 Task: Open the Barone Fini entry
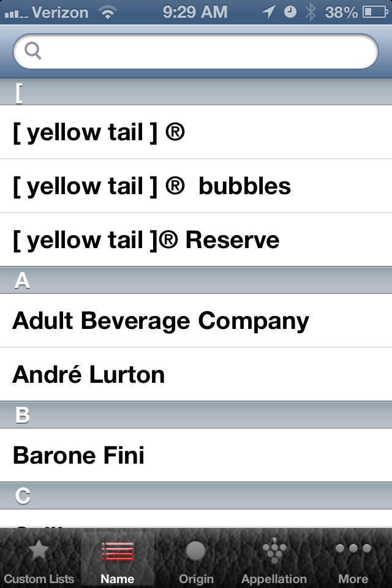[196, 455]
